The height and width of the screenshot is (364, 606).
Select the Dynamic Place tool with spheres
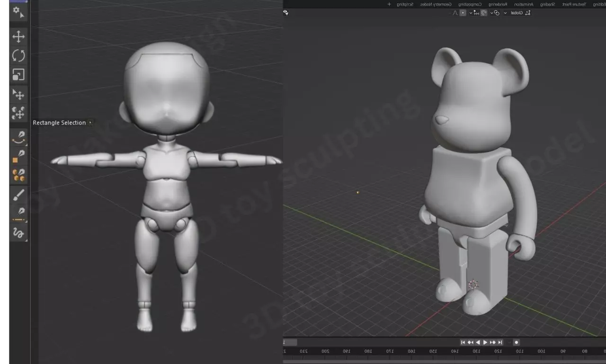[x=18, y=114]
